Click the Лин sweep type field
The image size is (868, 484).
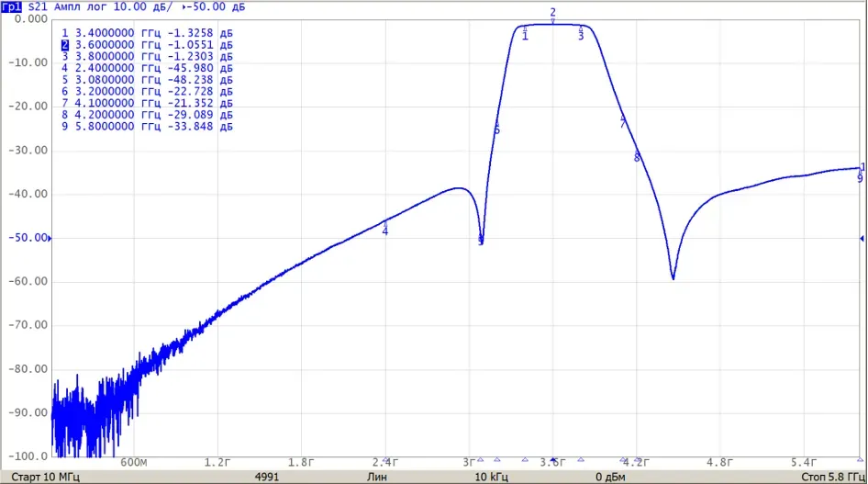click(x=377, y=477)
